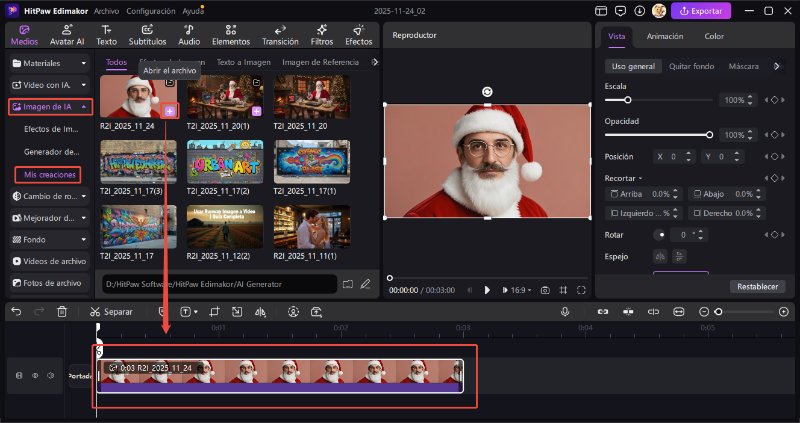The height and width of the screenshot is (423, 800).
Task: Open the Subtítulos panel
Action: [147, 35]
